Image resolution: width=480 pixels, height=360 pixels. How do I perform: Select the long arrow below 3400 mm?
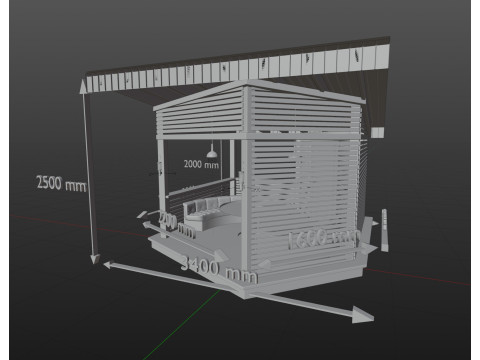click(x=239, y=292)
